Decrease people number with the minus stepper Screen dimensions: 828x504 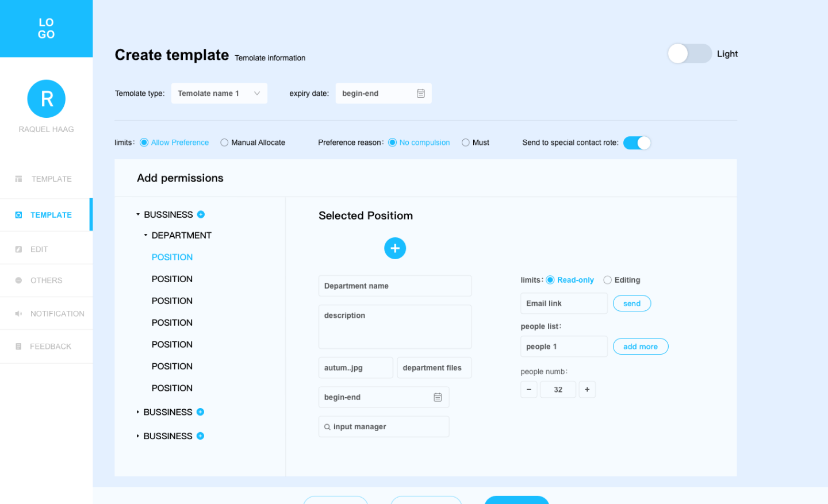(528, 390)
